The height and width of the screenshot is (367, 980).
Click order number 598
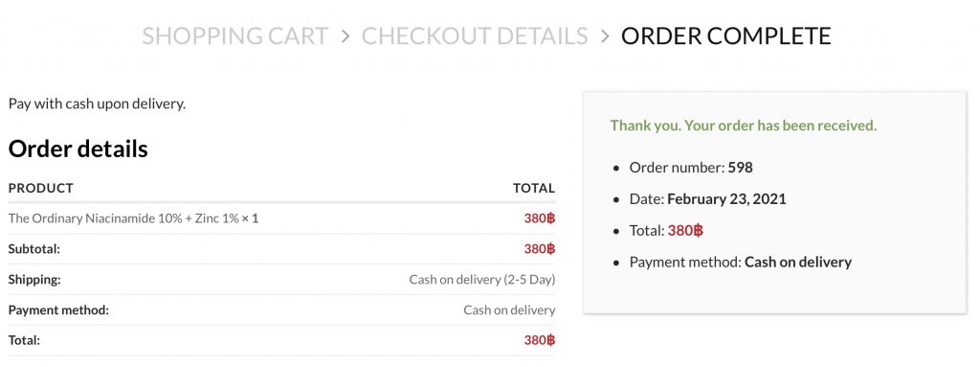tap(740, 168)
